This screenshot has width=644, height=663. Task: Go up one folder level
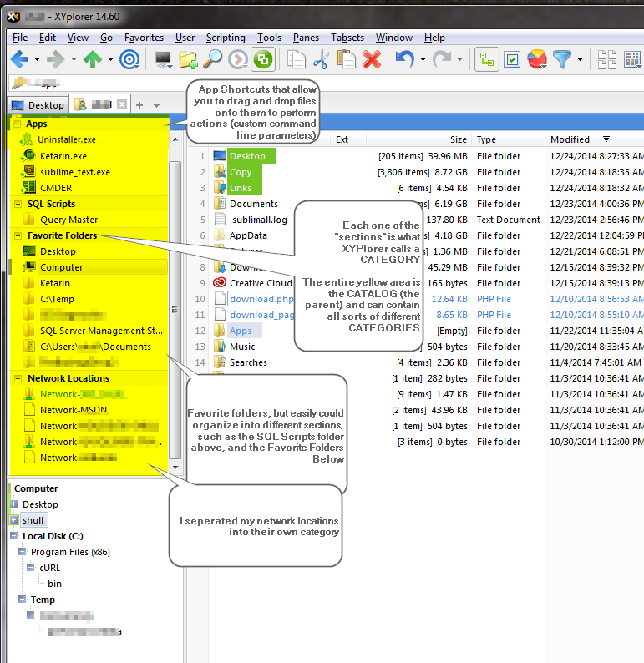93,59
